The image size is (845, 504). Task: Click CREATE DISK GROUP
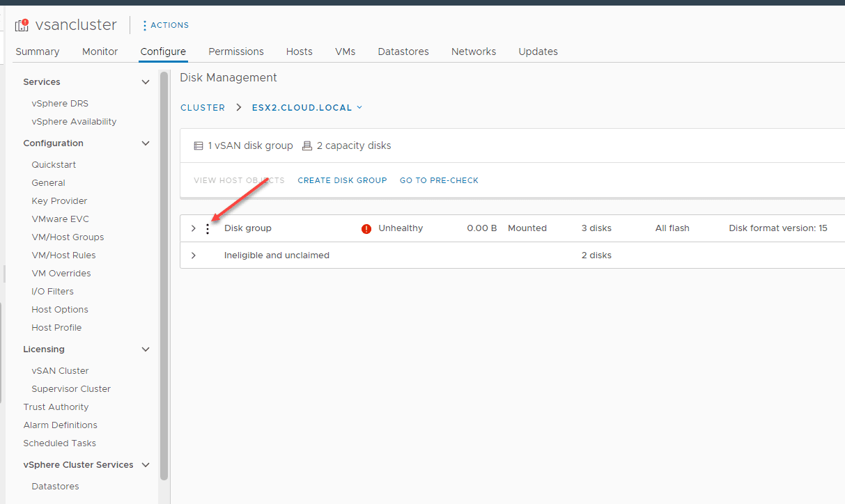[342, 180]
